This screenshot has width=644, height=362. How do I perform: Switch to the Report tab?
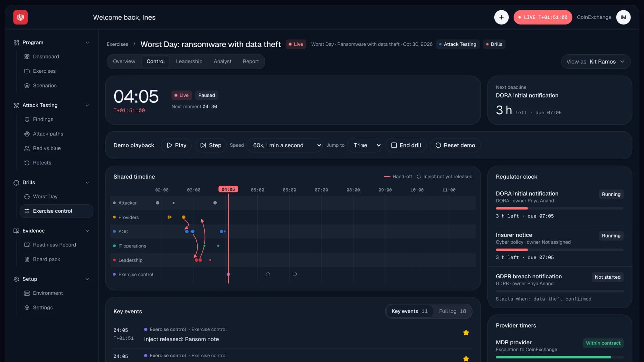point(251,61)
